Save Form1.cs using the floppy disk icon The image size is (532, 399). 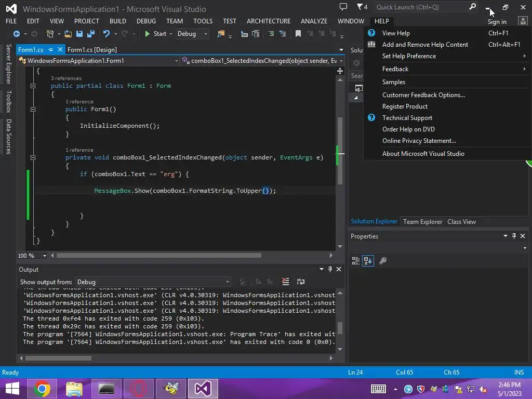point(79,34)
